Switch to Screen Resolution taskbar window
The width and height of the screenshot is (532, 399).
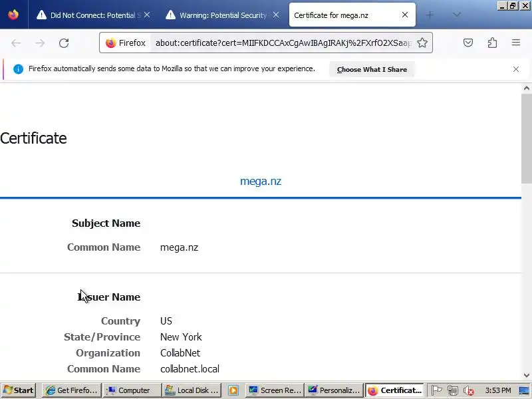point(274,390)
